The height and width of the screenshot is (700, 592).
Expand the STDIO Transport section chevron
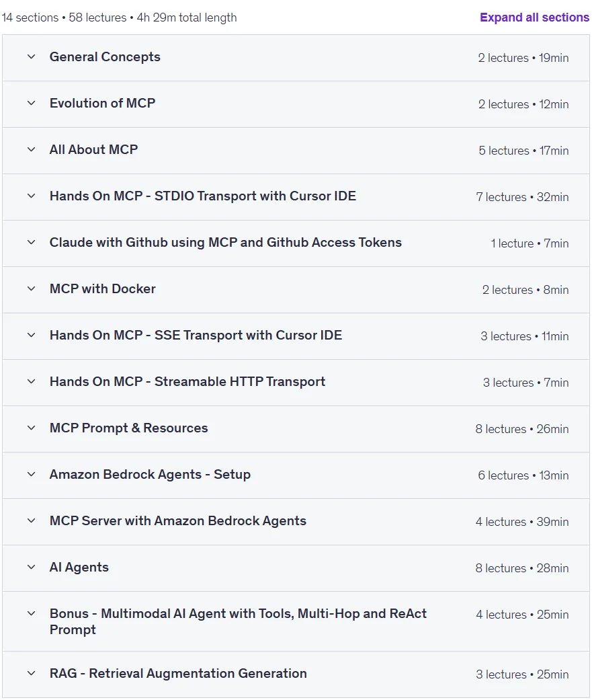tap(31, 196)
